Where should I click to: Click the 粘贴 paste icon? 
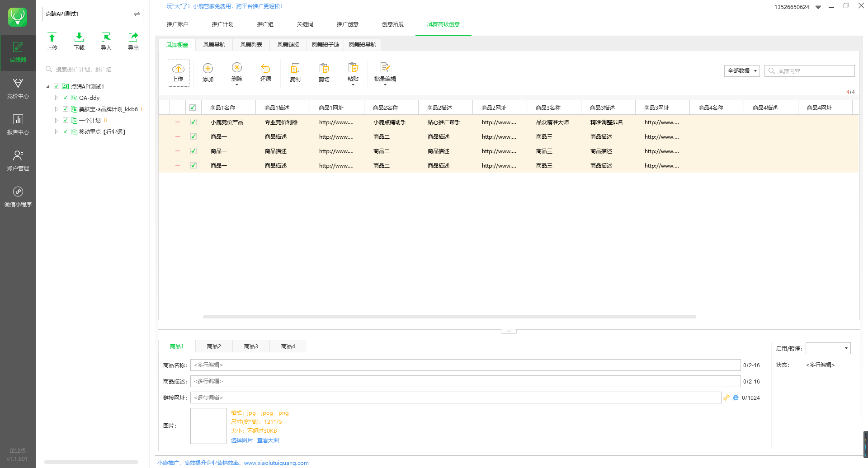click(353, 68)
